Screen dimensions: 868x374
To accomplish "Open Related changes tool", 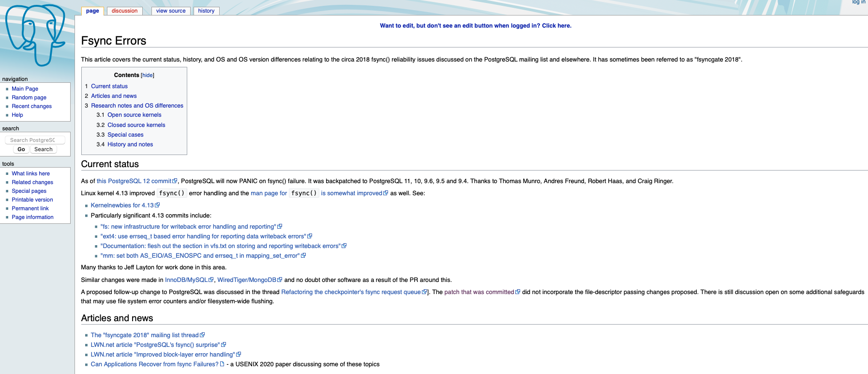I will (32, 182).
